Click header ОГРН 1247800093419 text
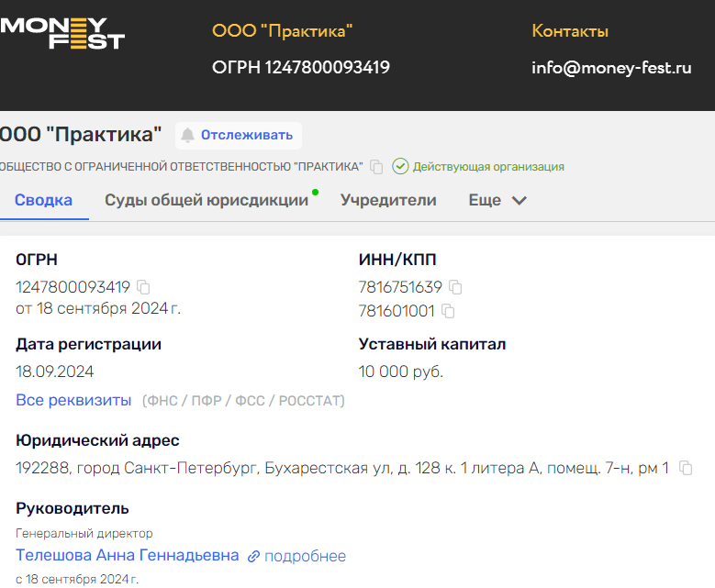 pyautogui.click(x=301, y=68)
